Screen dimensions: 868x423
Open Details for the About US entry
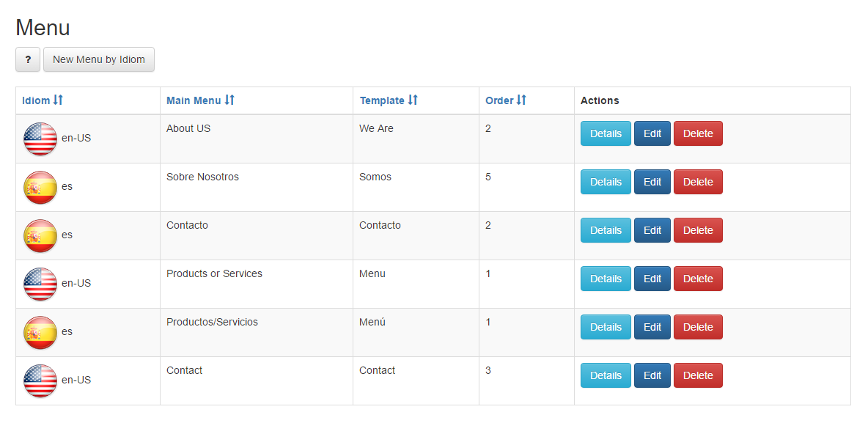(606, 133)
